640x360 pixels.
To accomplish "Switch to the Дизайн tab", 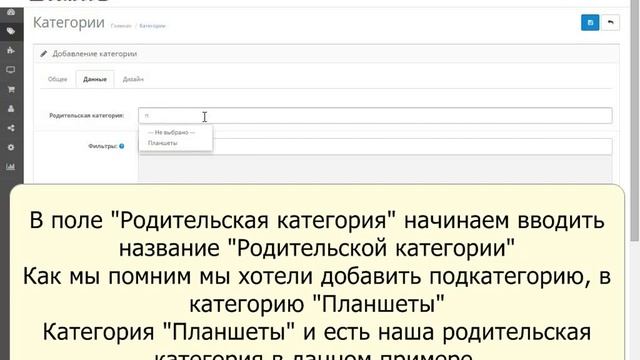I will tap(133, 79).
